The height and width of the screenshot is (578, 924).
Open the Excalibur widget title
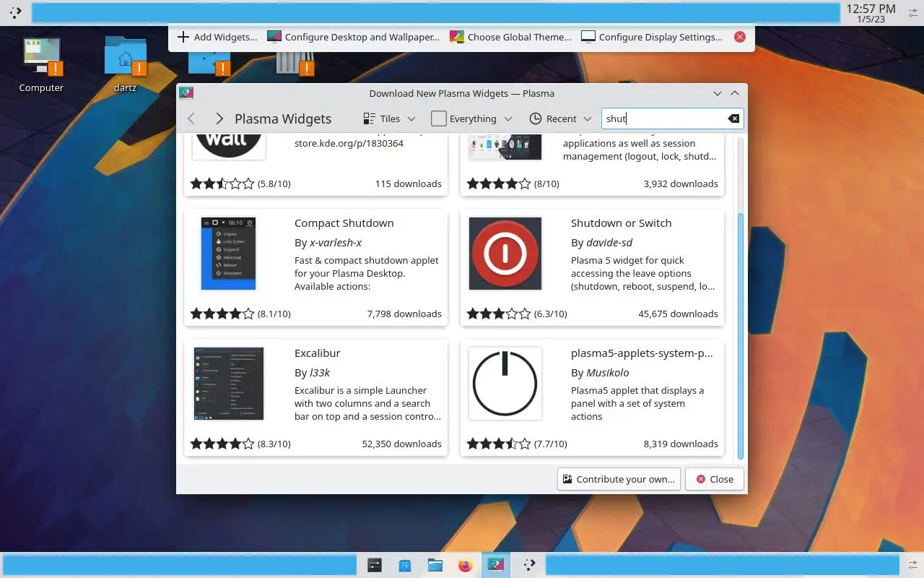point(317,353)
